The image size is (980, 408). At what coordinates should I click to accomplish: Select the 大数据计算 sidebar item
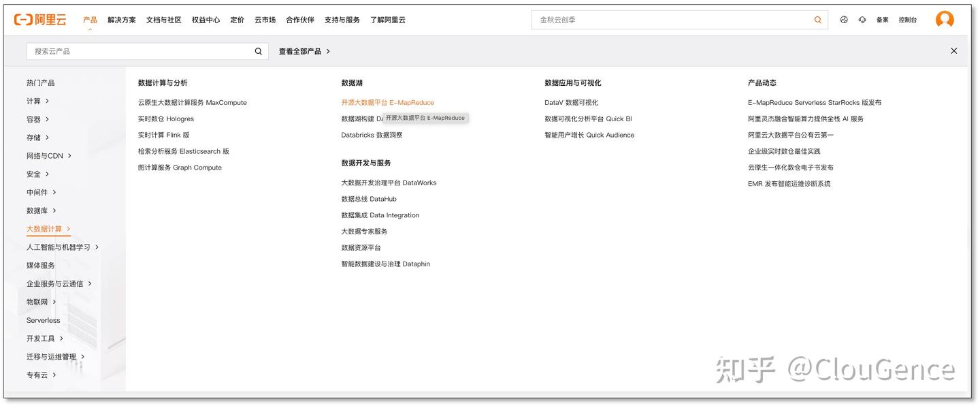[x=46, y=228]
